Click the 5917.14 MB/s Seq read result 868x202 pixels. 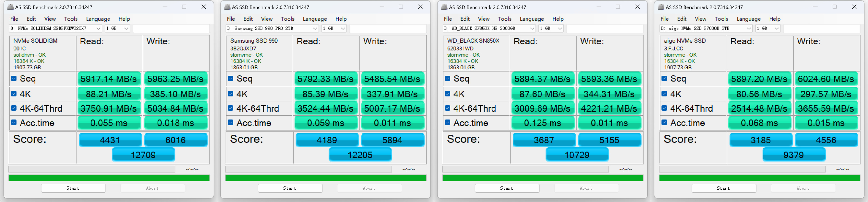[109, 79]
